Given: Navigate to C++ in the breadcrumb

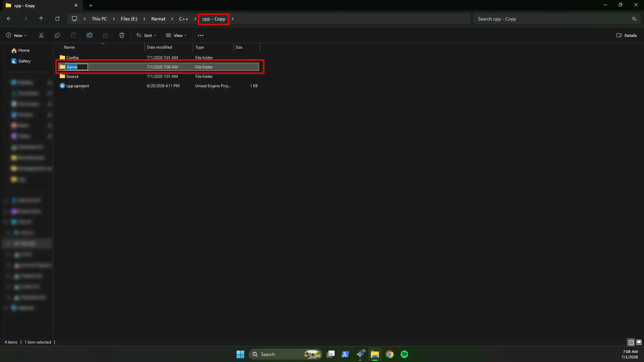Looking at the screenshot, I should pos(184,19).
